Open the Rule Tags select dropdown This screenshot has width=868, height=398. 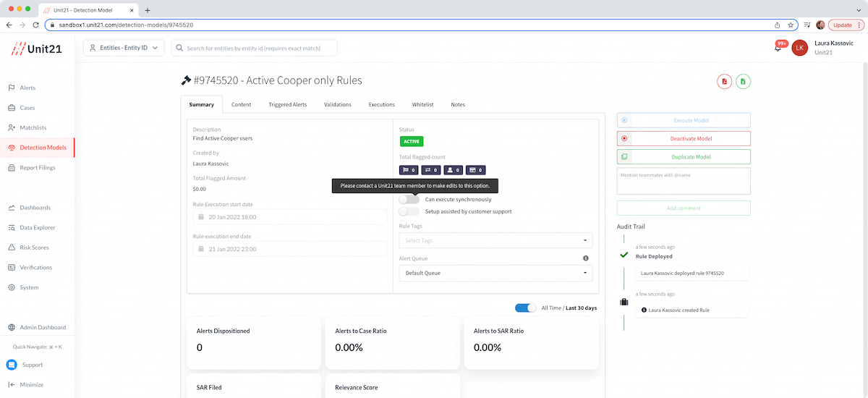click(495, 240)
